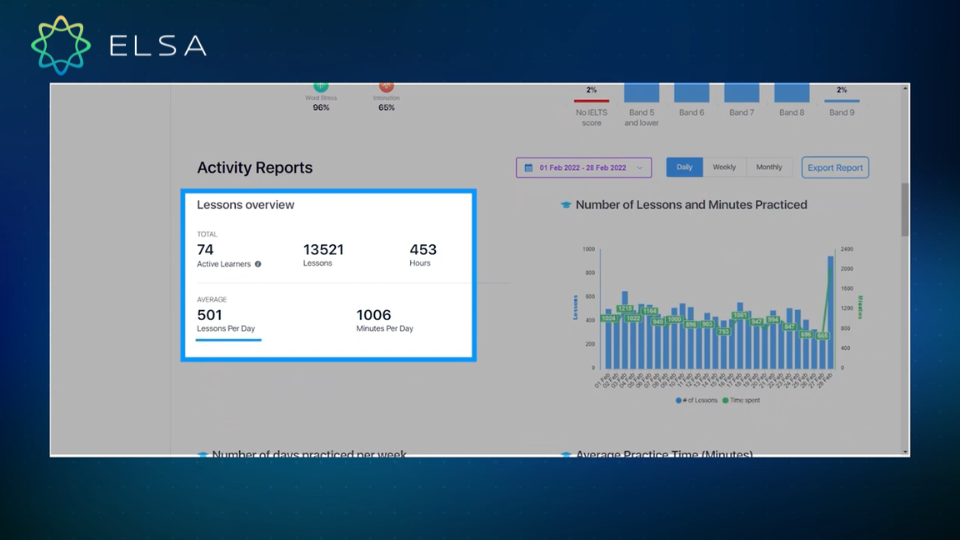Click the calendar icon in the date field
This screenshot has width=960, height=540.
pyautogui.click(x=528, y=168)
